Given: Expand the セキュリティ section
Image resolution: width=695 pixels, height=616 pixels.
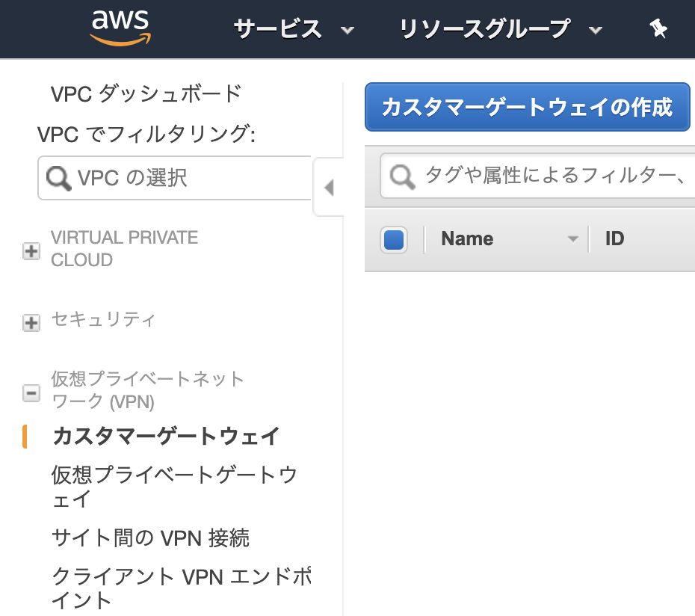Looking at the screenshot, I should tap(31, 322).
